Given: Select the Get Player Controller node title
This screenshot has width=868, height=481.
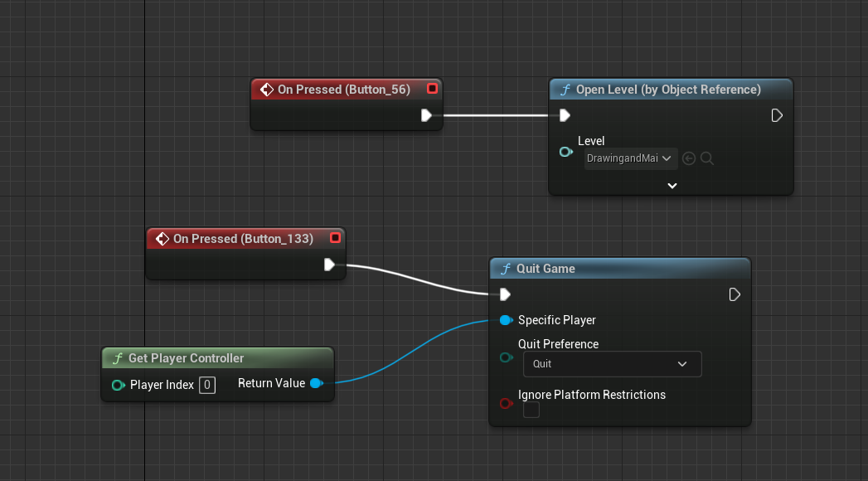Looking at the screenshot, I should pos(186,358).
